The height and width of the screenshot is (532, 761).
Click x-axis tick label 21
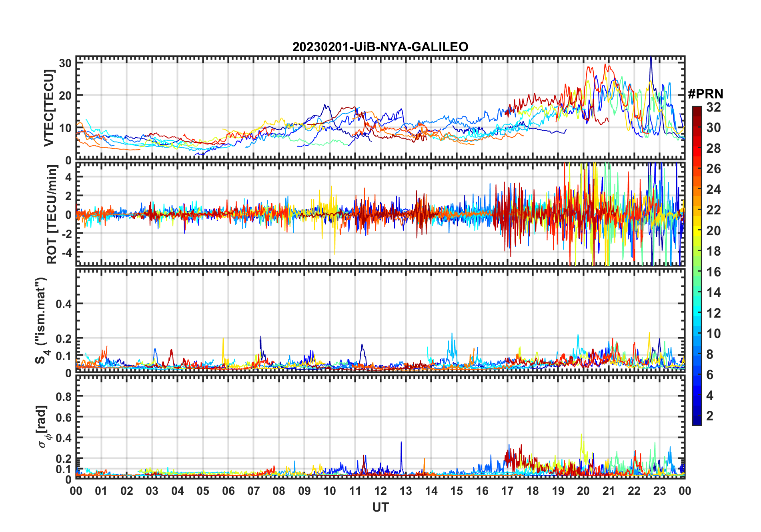point(609,491)
